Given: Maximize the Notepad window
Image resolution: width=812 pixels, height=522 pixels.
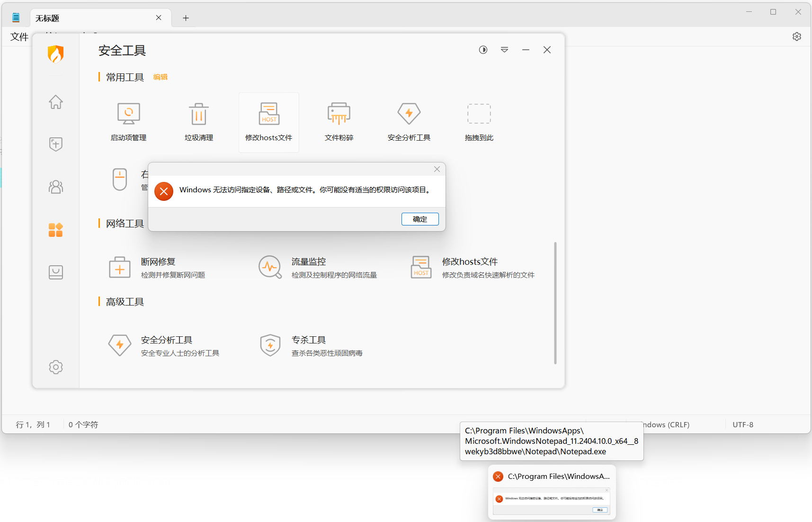Looking at the screenshot, I should pyautogui.click(x=773, y=12).
